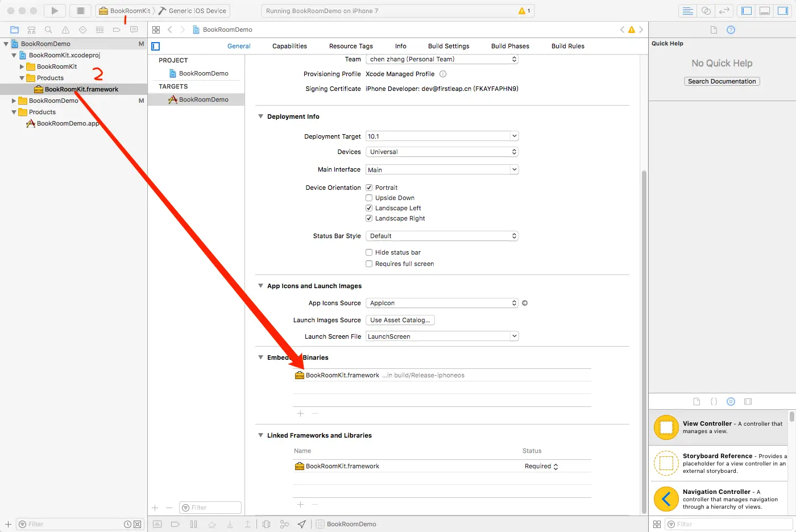This screenshot has width=796, height=532.
Task: Enable the Upside Down orientation checkbox
Action: pyautogui.click(x=369, y=198)
